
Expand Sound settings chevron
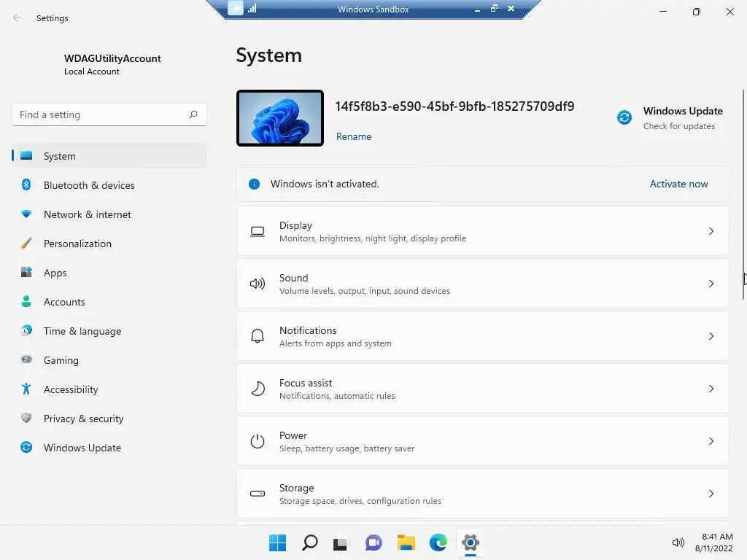pos(711,284)
